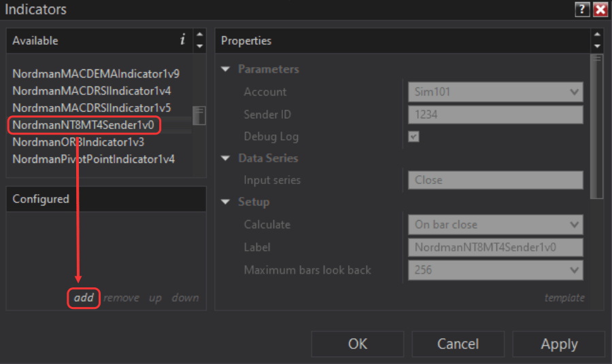Click the OK button
The width and height of the screenshot is (612, 364).
point(358,344)
